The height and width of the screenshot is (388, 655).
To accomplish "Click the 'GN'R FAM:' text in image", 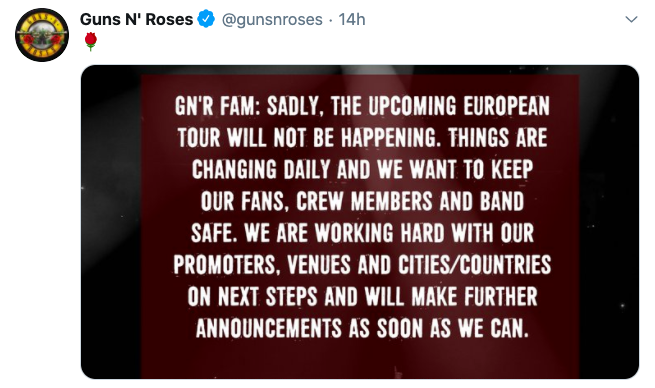I will click(x=218, y=107).
